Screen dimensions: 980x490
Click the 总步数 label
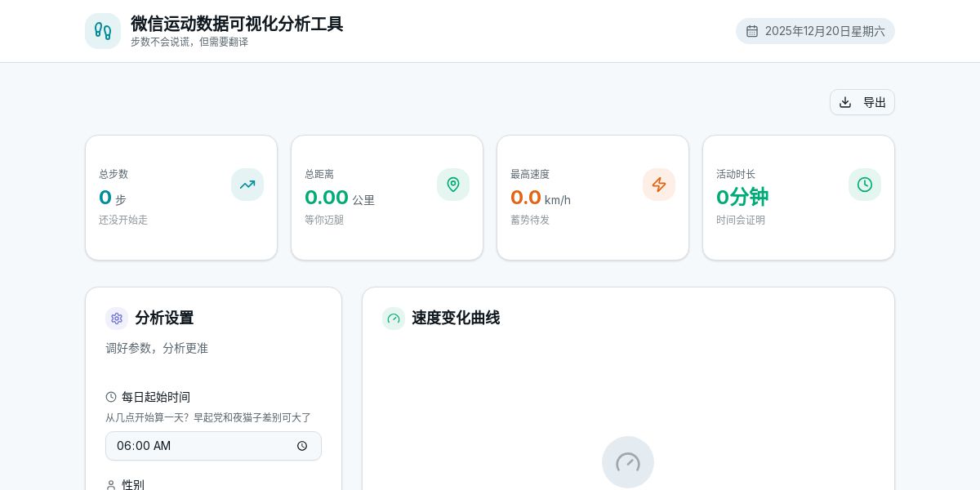point(114,174)
